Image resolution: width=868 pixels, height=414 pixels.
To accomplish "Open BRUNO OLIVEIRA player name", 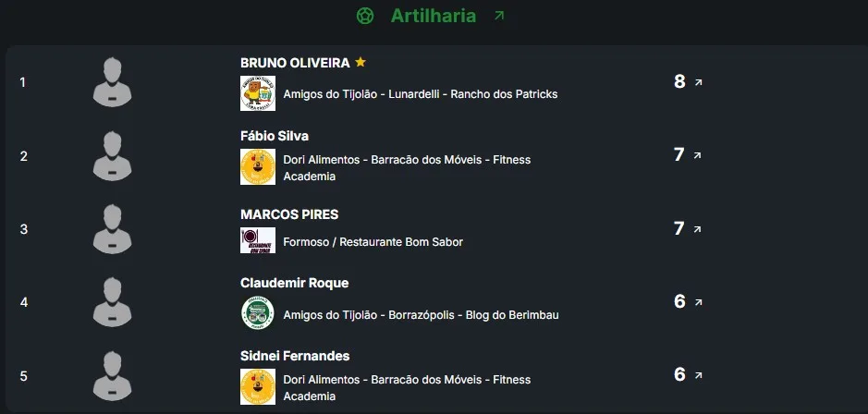I will 295,63.
